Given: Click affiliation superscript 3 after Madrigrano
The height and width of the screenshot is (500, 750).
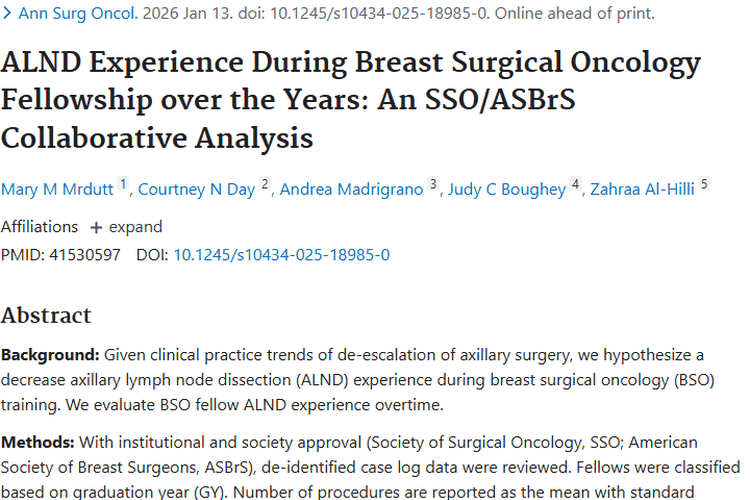Looking at the screenshot, I should (433, 185).
